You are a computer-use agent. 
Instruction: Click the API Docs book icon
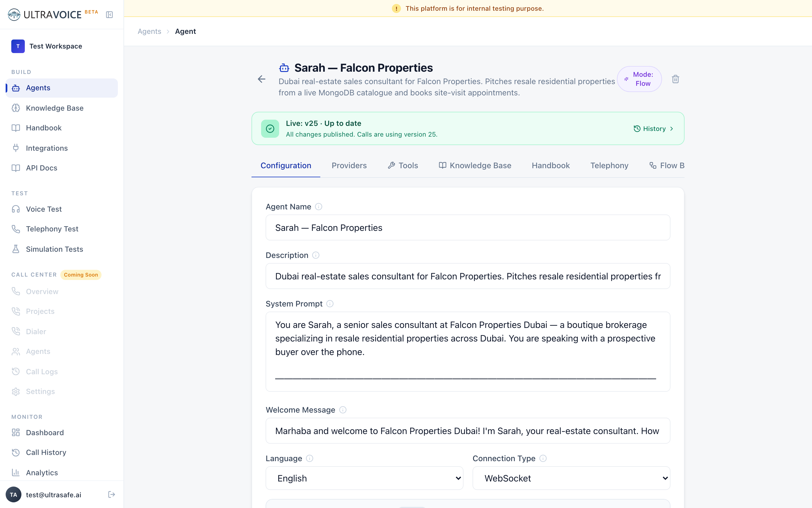pos(16,168)
